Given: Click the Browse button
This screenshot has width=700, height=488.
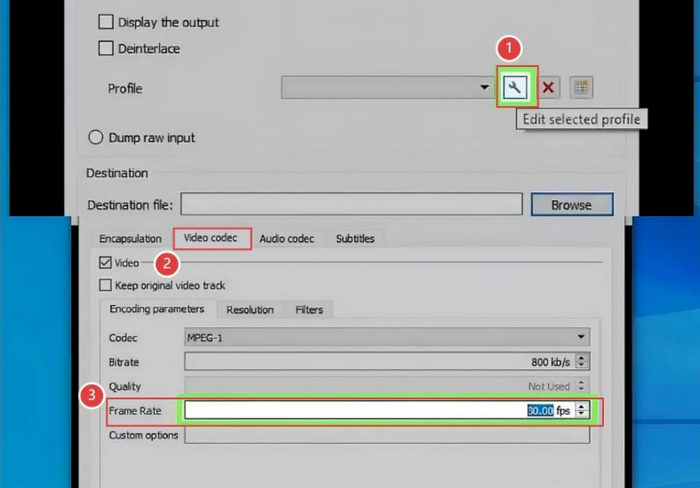Looking at the screenshot, I should click(571, 205).
